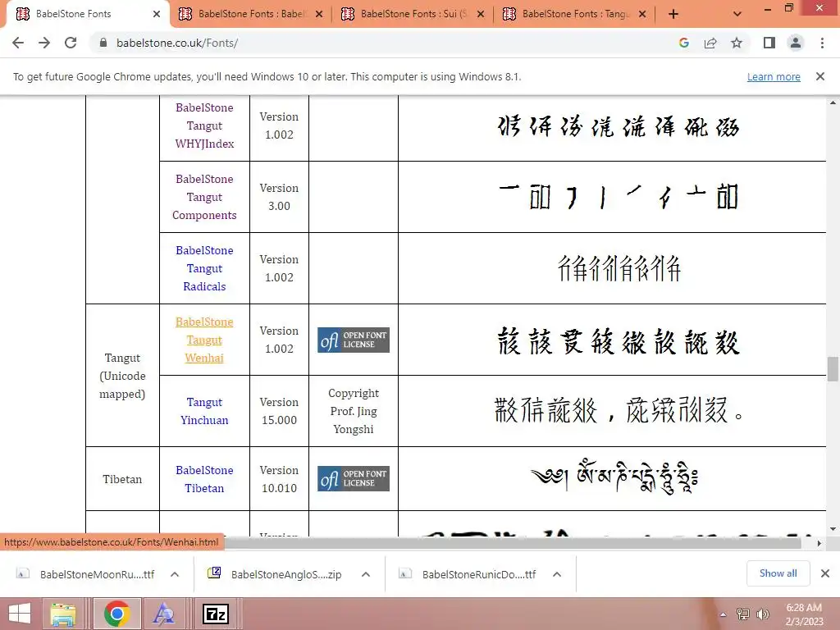Open BabelStone Tangut WHYJIndex link
Image resolution: width=840 pixels, height=630 pixels.
click(204, 126)
